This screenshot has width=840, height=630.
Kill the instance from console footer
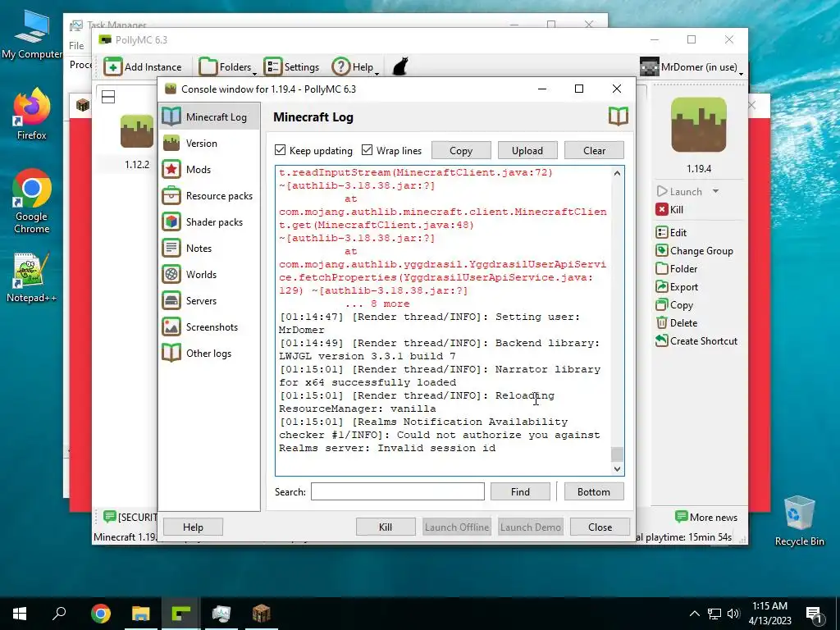coord(386,527)
